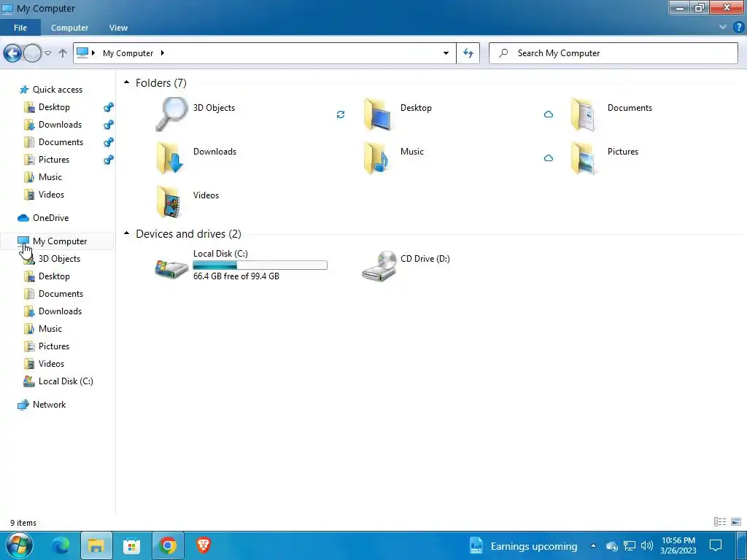Click the Show desktop strip
This screenshot has height=560, width=747.
tap(742, 545)
